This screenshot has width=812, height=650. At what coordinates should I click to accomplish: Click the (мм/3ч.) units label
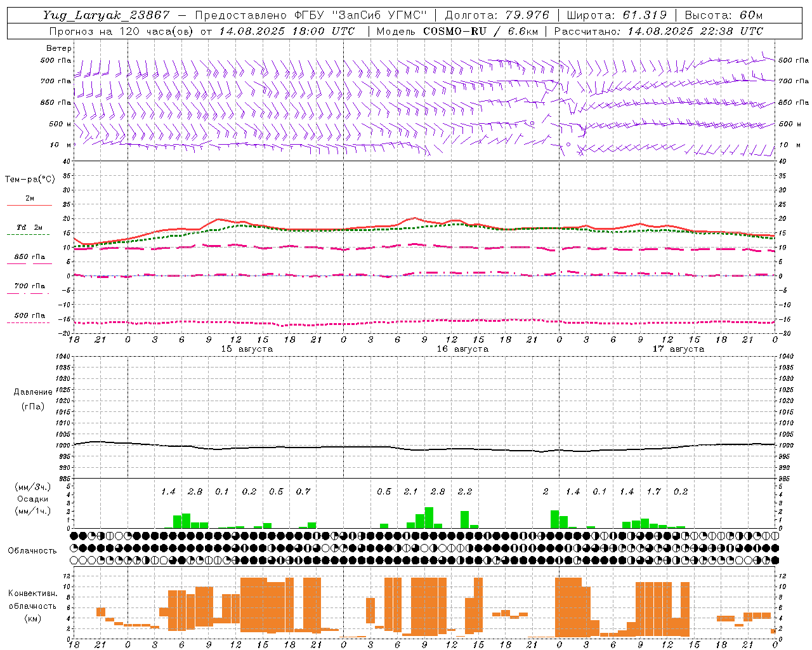tap(32, 487)
